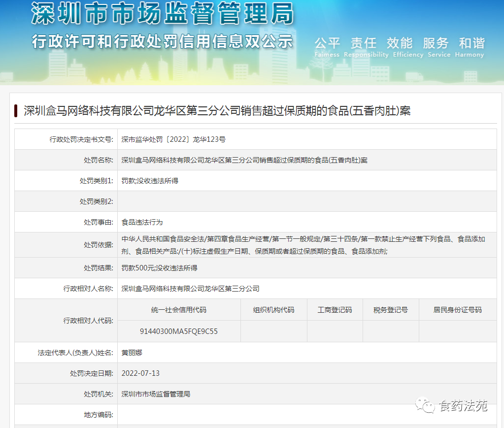Click the 处罚类别1 label

pyautogui.click(x=97, y=181)
